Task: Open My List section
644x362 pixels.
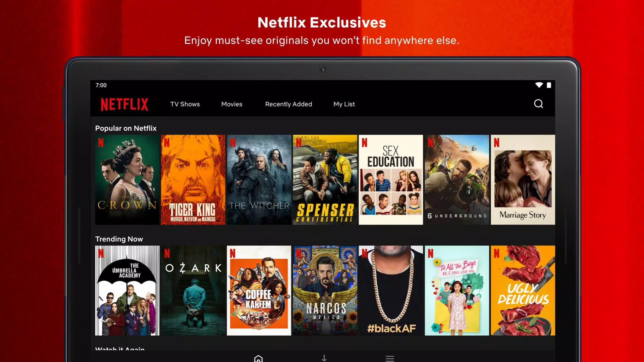Action: pyautogui.click(x=344, y=104)
